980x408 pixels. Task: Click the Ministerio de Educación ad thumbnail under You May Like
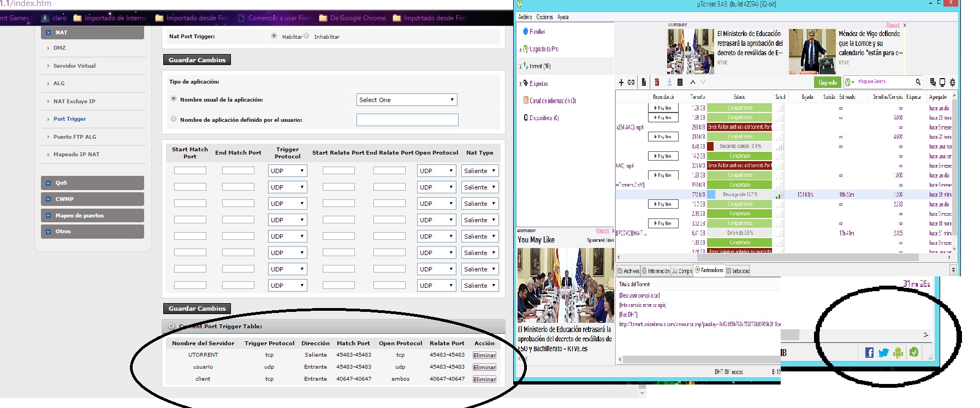coord(566,286)
